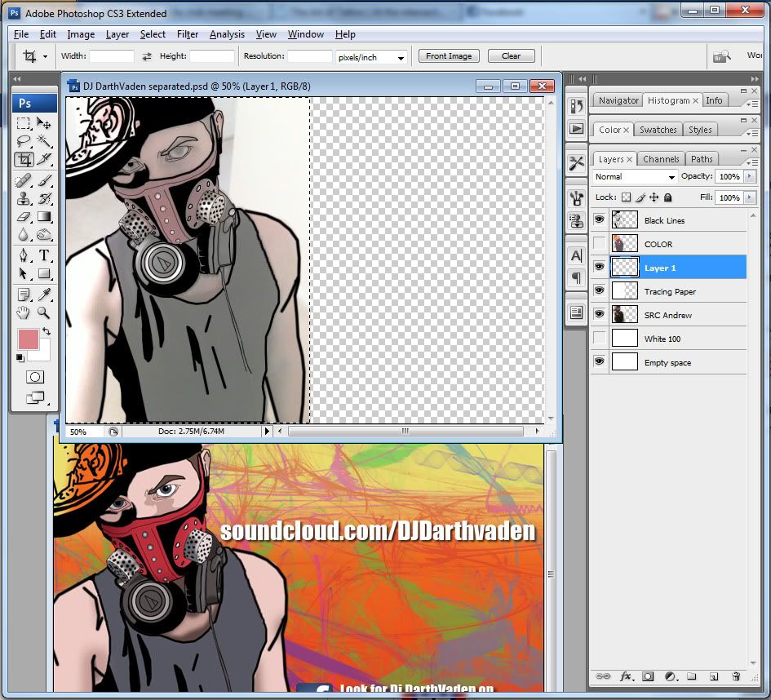This screenshot has width=771, height=700.
Task: Select the Eyedropper tool
Action: tap(44, 295)
